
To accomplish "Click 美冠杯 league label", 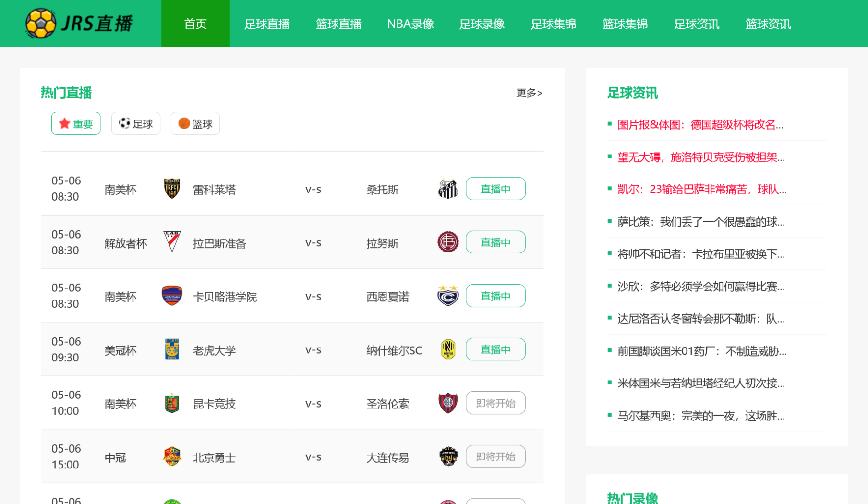I will [121, 350].
